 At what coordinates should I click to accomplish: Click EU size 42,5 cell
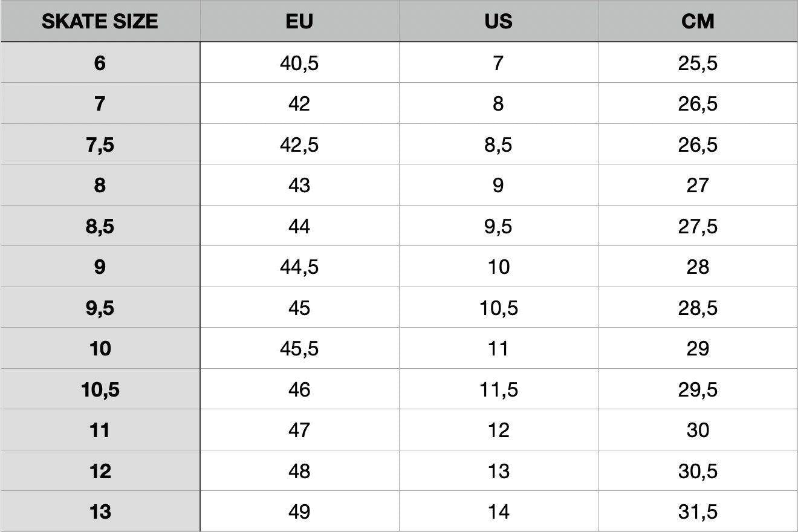tap(299, 145)
